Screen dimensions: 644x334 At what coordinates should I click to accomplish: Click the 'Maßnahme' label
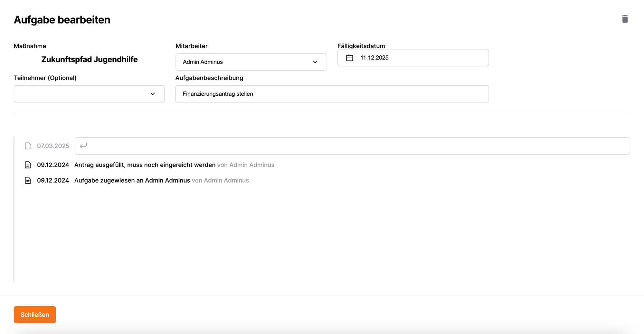click(30, 46)
